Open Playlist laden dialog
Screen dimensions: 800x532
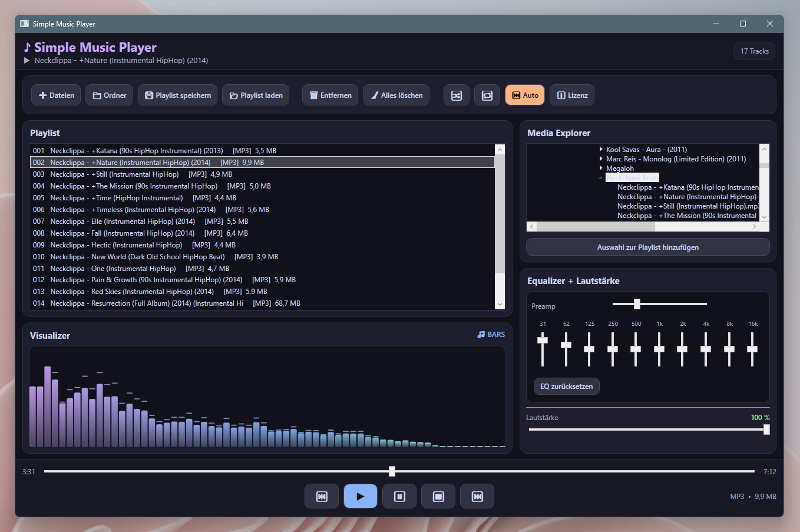point(256,95)
